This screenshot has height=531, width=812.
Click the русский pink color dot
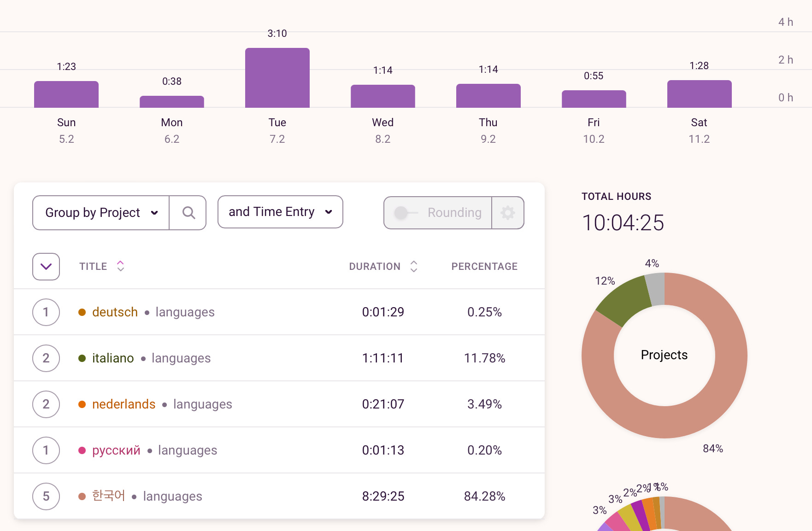(x=82, y=450)
